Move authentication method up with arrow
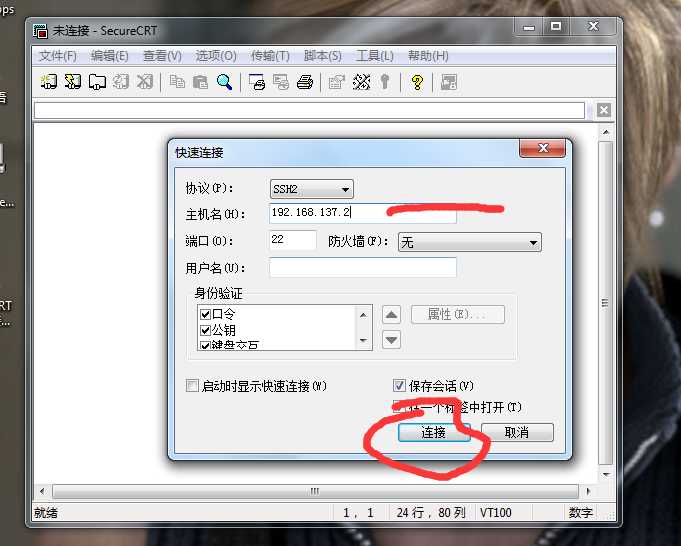This screenshot has height=546, width=681. coord(391,314)
